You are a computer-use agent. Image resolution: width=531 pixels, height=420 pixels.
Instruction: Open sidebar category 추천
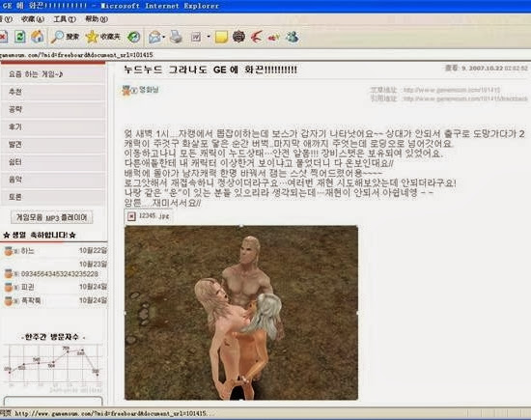[53, 92]
